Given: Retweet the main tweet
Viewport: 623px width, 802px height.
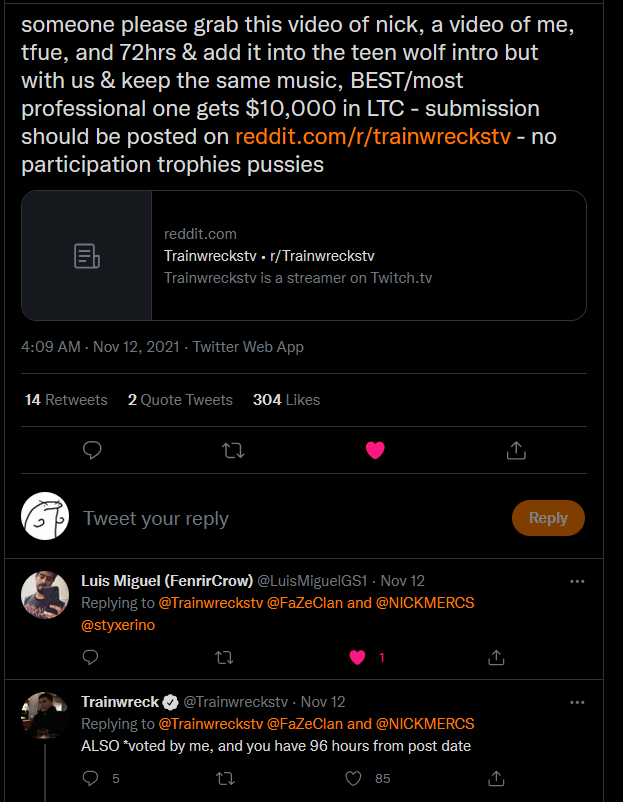Looking at the screenshot, I should [x=233, y=450].
